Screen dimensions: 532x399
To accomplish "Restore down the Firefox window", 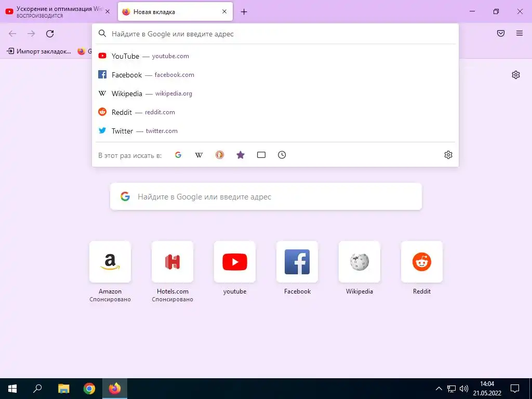I will point(496,11).
